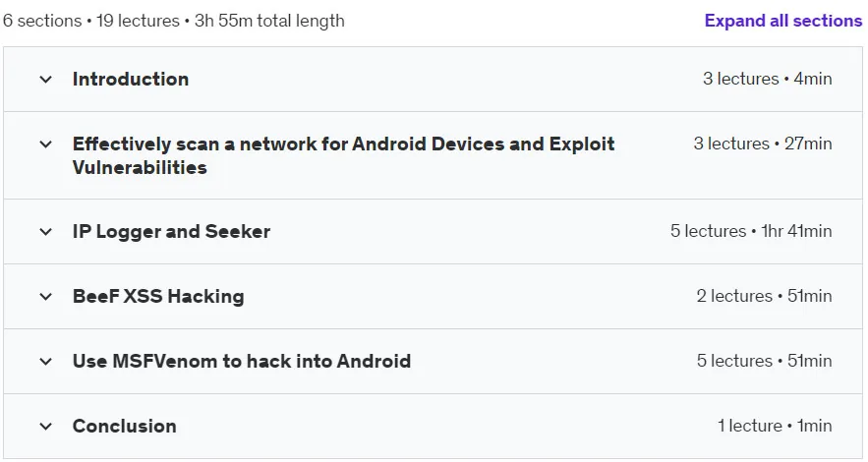Click the 1 lecture • 1min label
The height and width of the screenshot is (462, 868).
[x=775, y=426]
